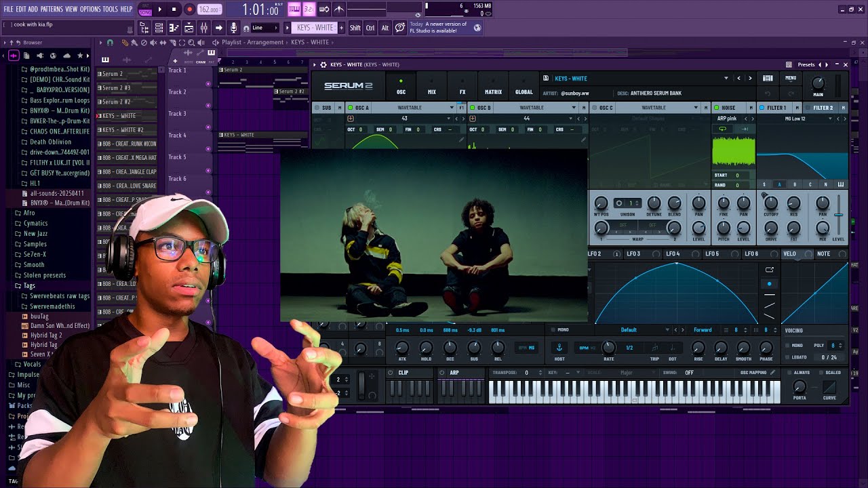Open the Presets selector in plugin header
The height and width of the screenshot is (488, 868).
coord(806,64)
